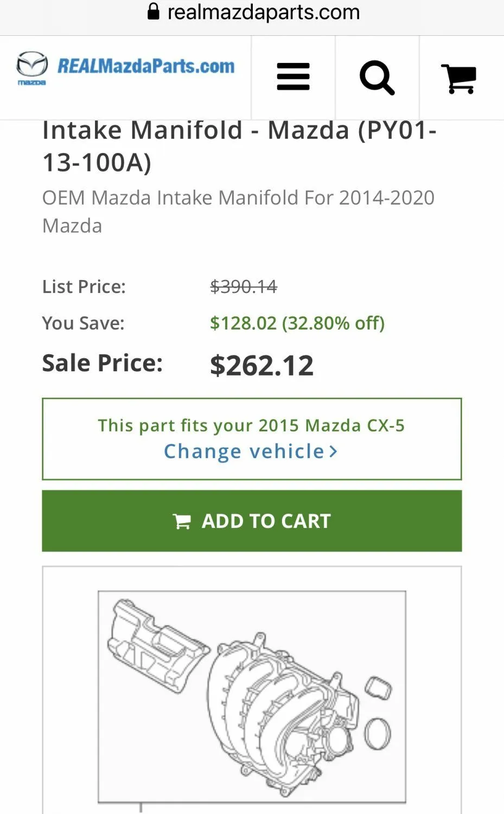
Task: Click the Intake Manifold product title
Action: 239,145
